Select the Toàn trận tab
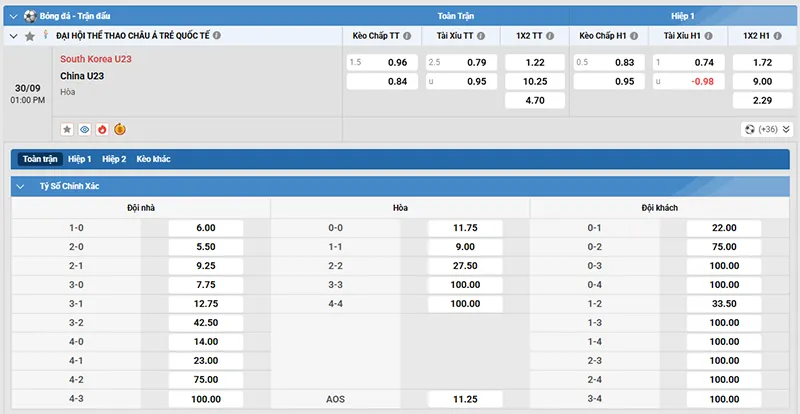Screen dimensions: 800x414 coord(40,159)
